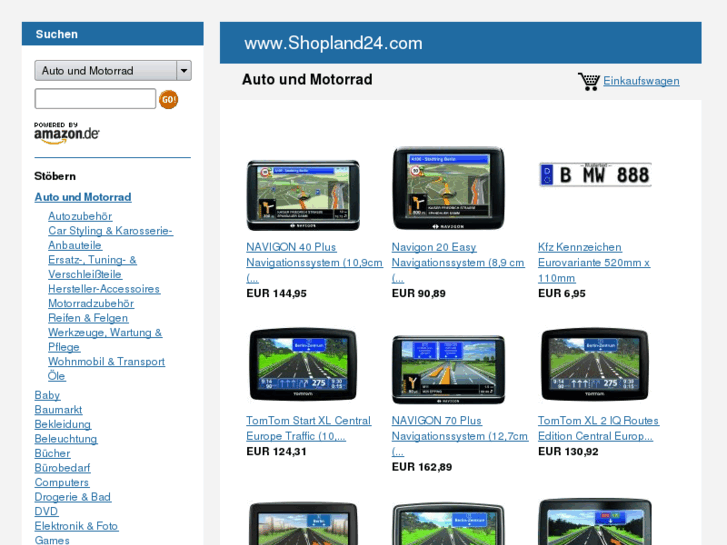The image size is (727, 545).
Task: Open the Baumarkt category
Action: 58,410
